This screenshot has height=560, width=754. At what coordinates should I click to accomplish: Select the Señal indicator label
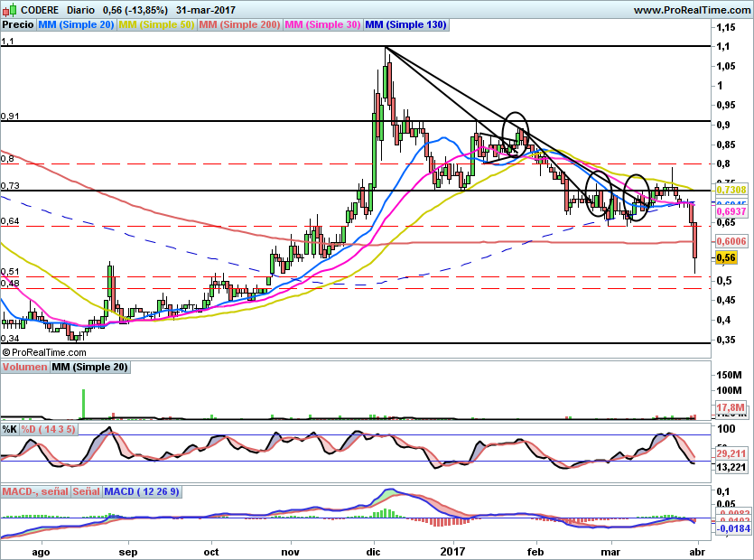click(x=86, y=491)
